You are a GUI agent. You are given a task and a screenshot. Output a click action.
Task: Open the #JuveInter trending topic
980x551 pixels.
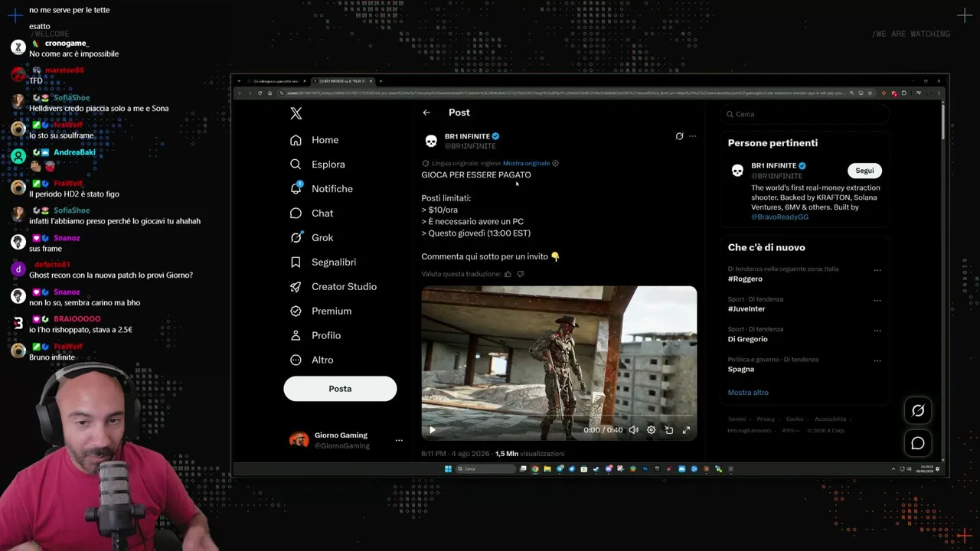click(x=746, y=309)
